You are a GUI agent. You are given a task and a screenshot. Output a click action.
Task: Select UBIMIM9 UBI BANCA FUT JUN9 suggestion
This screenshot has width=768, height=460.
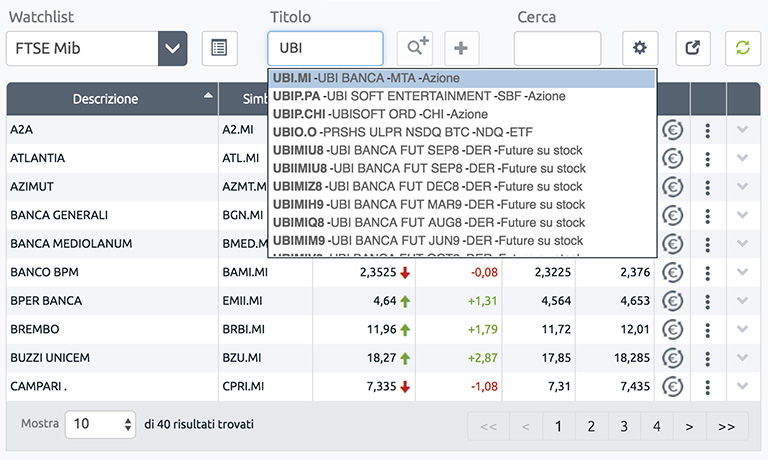tap(461, 241)
